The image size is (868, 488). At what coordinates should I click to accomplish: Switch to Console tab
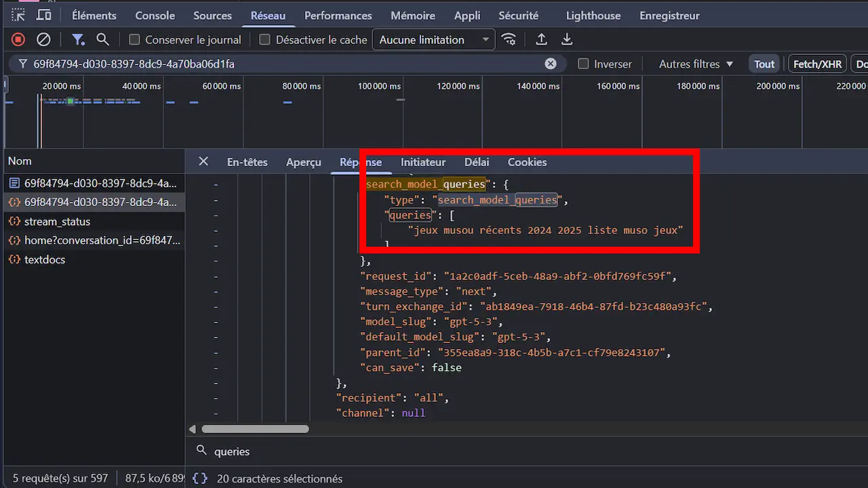coord(155,16)
